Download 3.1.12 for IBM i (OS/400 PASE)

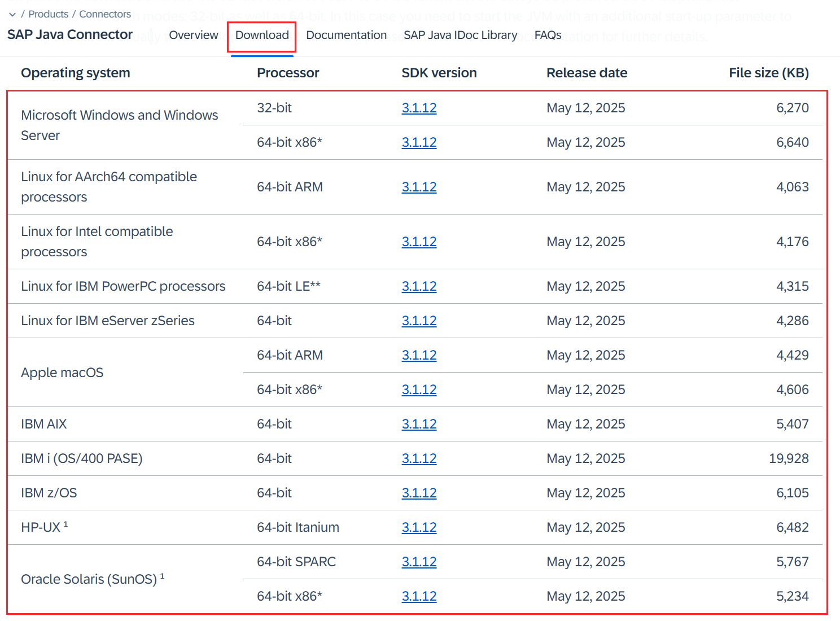pos(419,458)
